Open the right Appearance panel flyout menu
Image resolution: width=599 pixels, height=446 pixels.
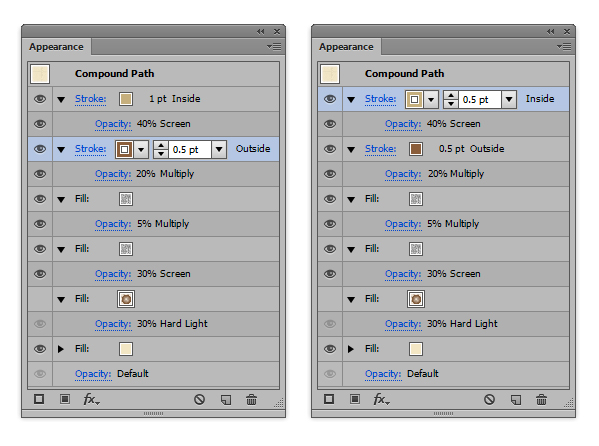point(564,47)
